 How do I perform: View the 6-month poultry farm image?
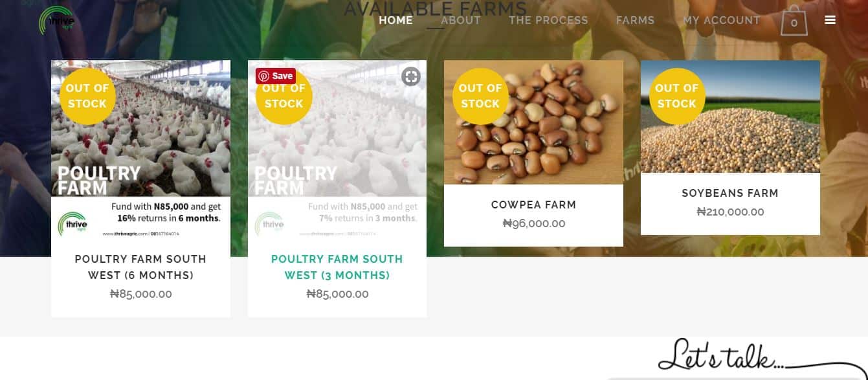pyautogui.click(x=140, y=150)
